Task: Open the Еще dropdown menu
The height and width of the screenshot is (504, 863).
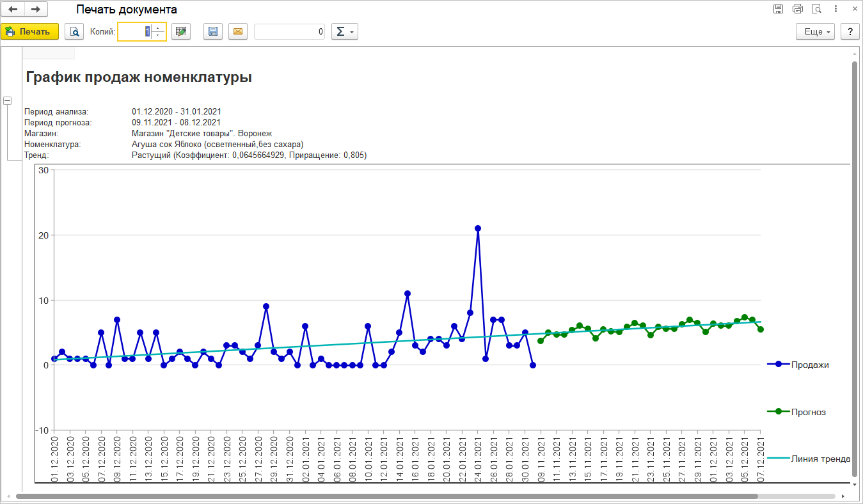Action: 816,31
